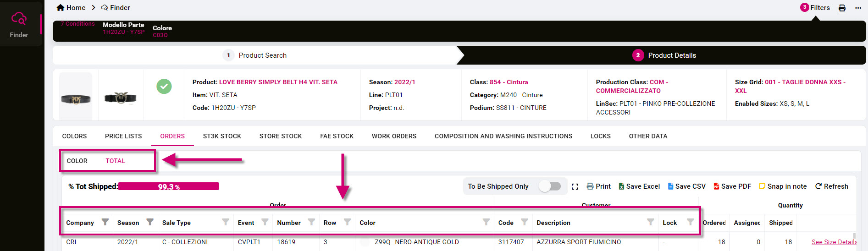Click the Print icon in table toolbar
This screenshot has height=251, width=868.
(x=590, y=186)
